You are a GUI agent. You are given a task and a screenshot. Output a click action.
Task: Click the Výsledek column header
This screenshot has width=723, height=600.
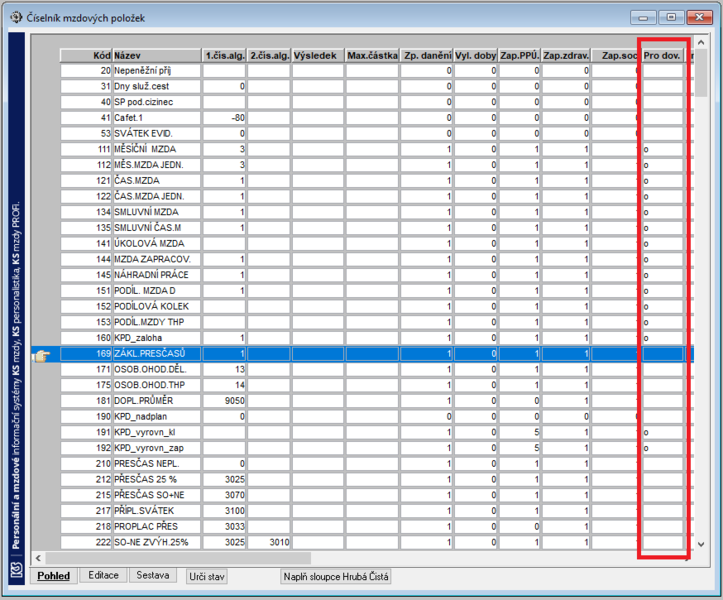[318, 55]
